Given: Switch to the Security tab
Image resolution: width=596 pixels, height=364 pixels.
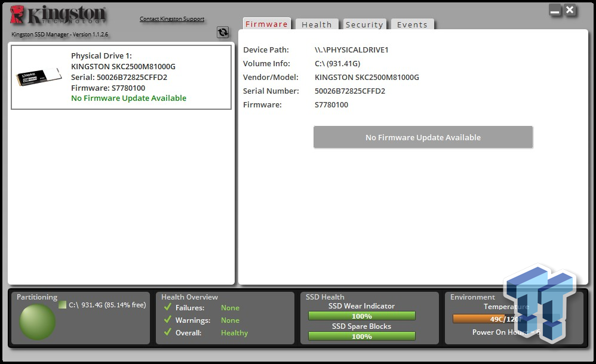Looking at the screenshot, I should point(364,24).
